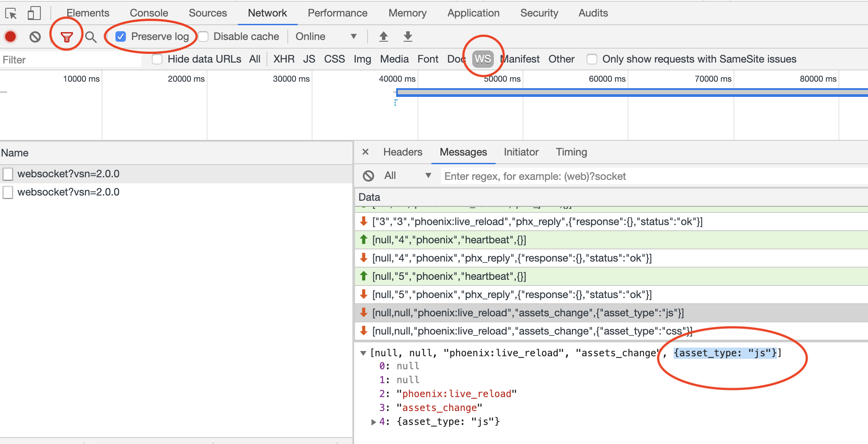Click the message regex filter field
Screen dimensions: 868x444
click(654, 176)
